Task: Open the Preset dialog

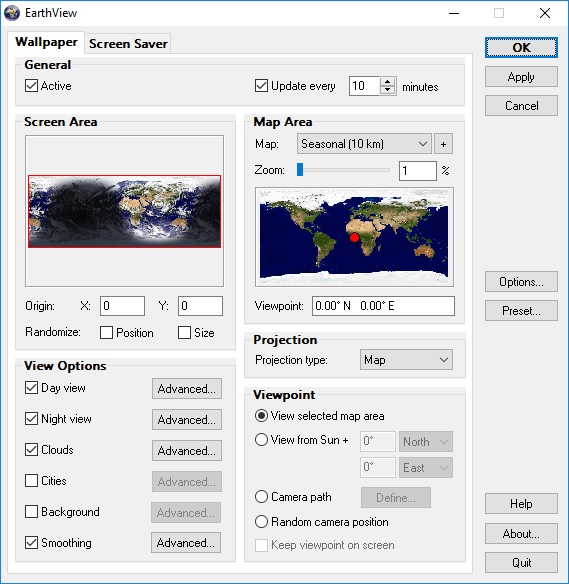Action: (x=521, y=311)
